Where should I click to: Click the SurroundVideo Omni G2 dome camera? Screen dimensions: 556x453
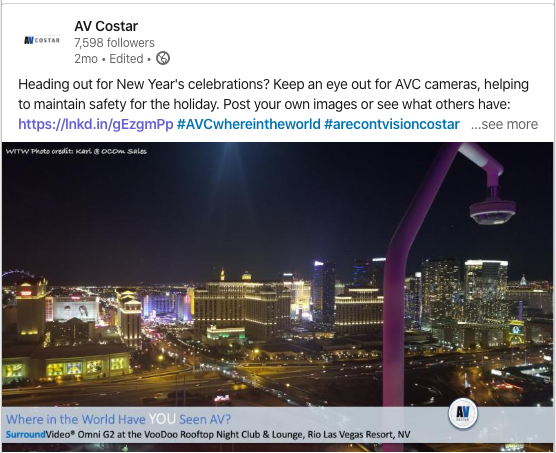click(x=492, y=213)
